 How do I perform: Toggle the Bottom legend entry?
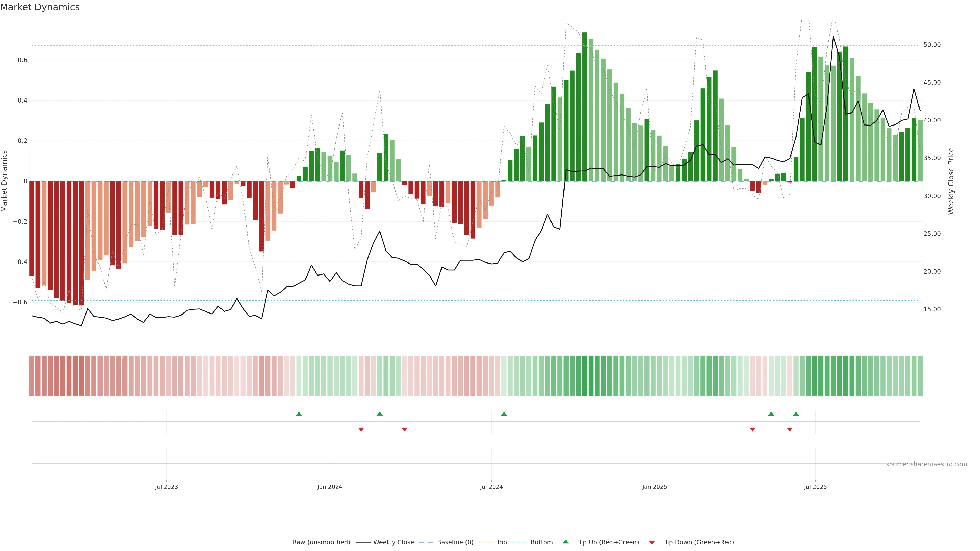pos(541,542)
